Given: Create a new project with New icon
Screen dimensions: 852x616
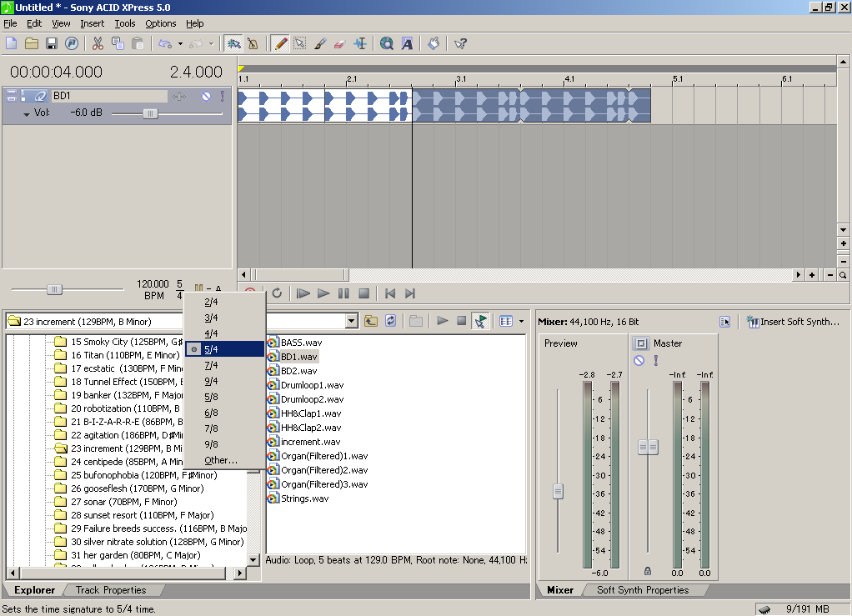Looking at the screenshot, I should tap(12, 43).
